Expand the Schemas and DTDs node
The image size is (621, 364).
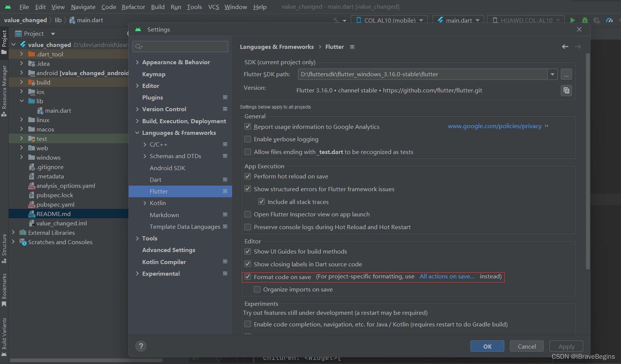[145, 156]
